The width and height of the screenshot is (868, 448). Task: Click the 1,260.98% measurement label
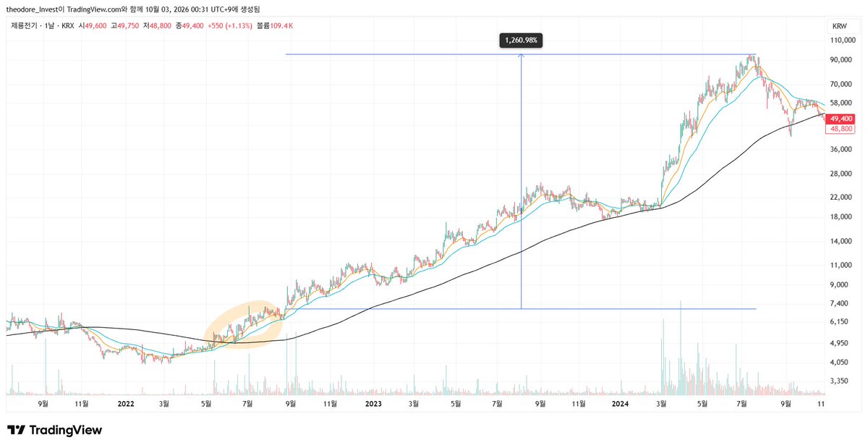pos(521,41)
